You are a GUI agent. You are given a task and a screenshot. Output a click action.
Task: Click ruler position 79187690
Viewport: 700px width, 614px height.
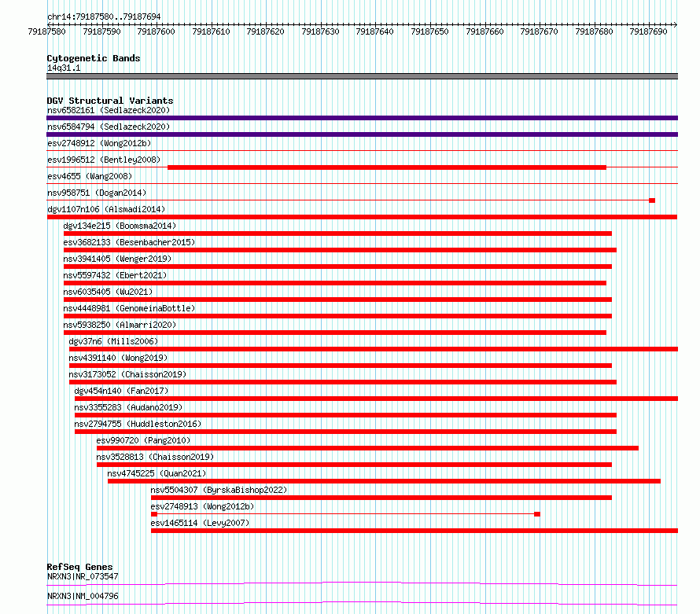click(649, 31)
